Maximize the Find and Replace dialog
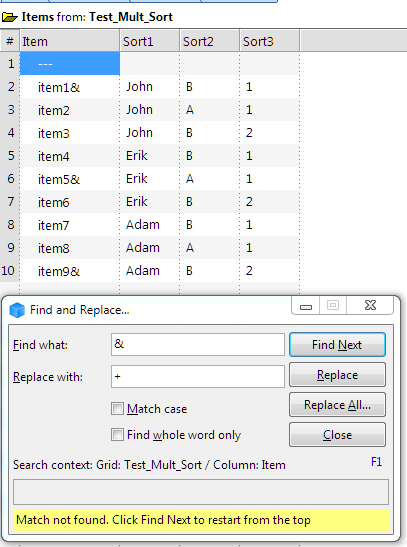The width and height of the screenshot is (407, 547). click(x=333, y=306)
